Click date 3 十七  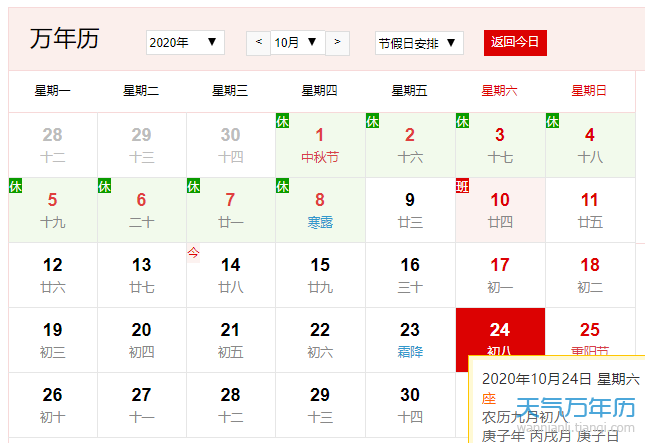click(500, 145)
